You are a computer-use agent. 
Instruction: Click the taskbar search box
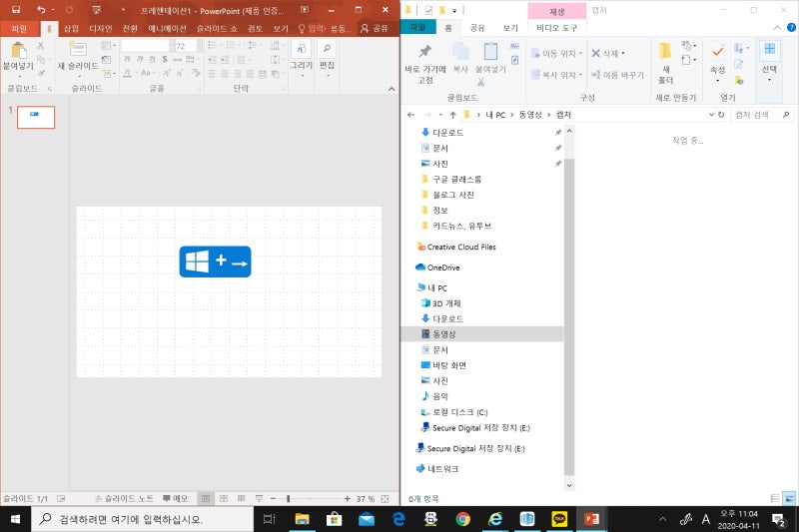pos(143,519)
